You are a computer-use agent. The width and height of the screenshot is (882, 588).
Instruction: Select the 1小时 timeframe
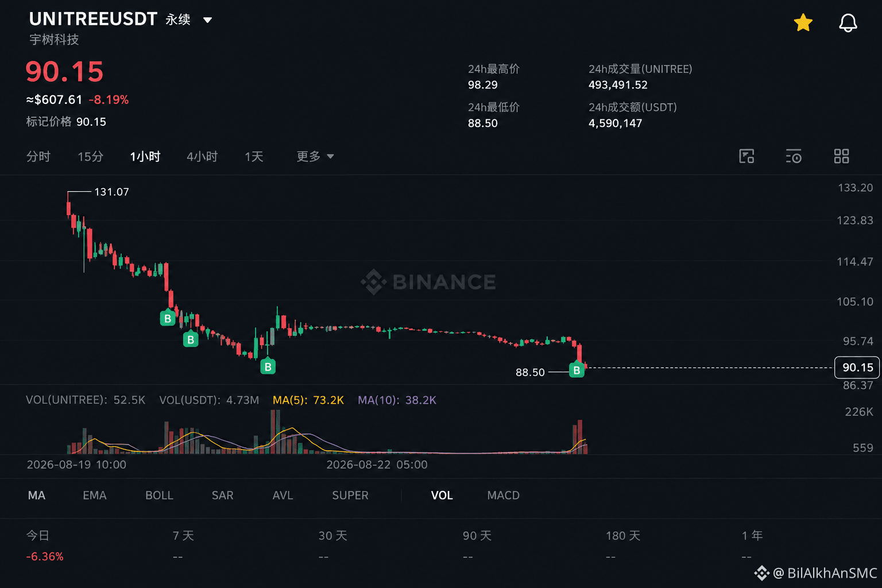point(145,156)
